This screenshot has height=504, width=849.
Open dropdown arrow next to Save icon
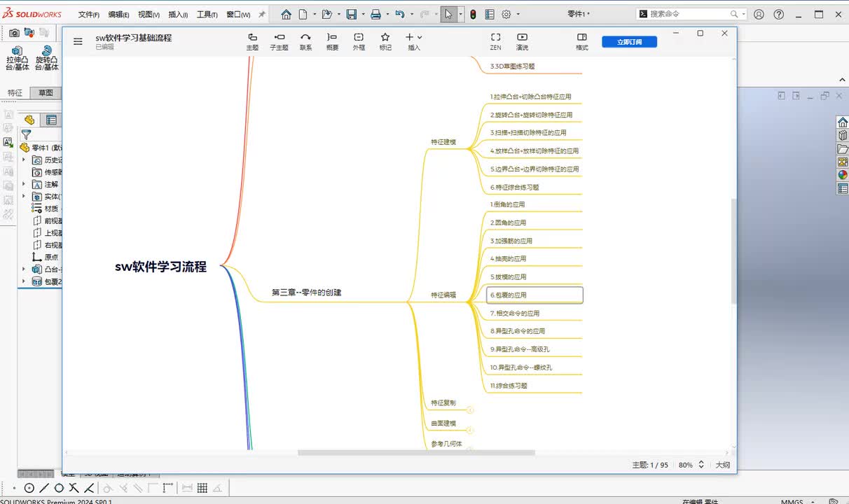(x=363, y=14)
